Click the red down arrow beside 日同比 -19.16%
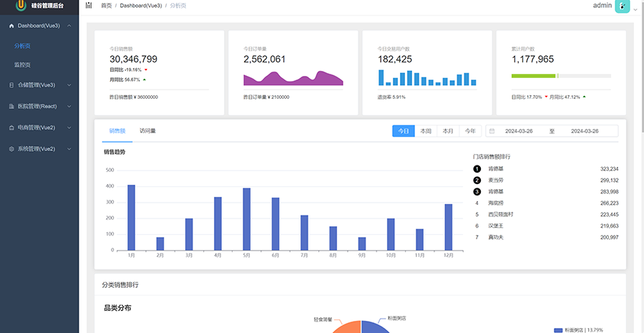This screenshot has height=333, width=644. point(145,70)
